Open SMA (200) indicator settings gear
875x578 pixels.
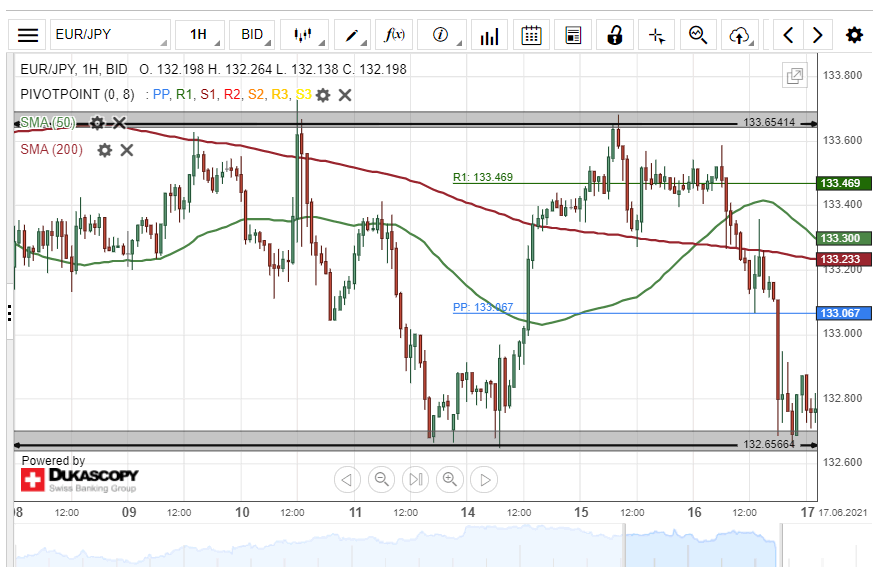point(105,150)
